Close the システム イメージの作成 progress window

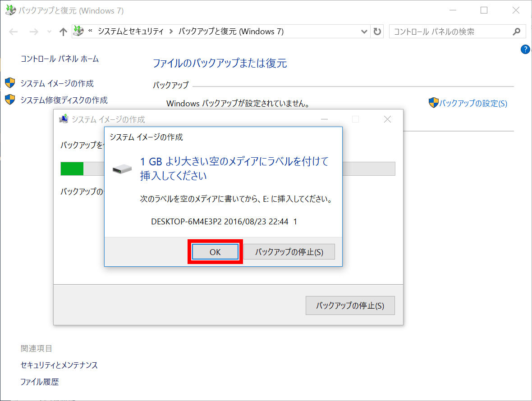point(387,119)
